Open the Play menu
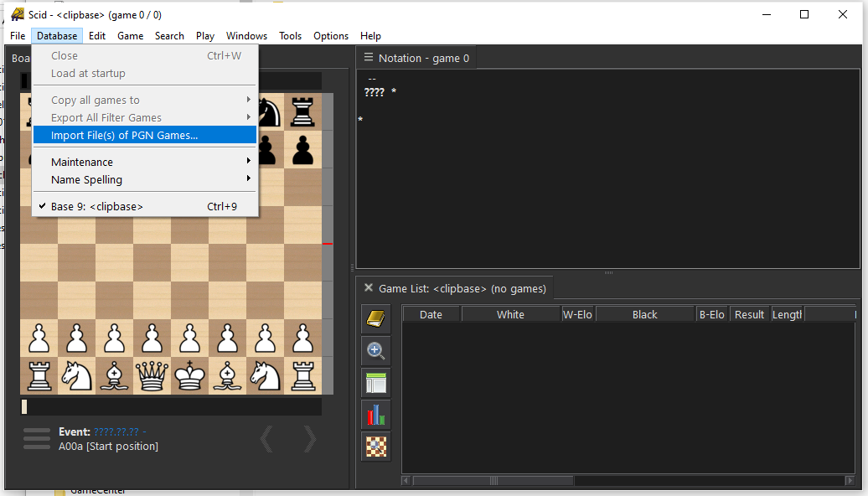 coord(205,36)
